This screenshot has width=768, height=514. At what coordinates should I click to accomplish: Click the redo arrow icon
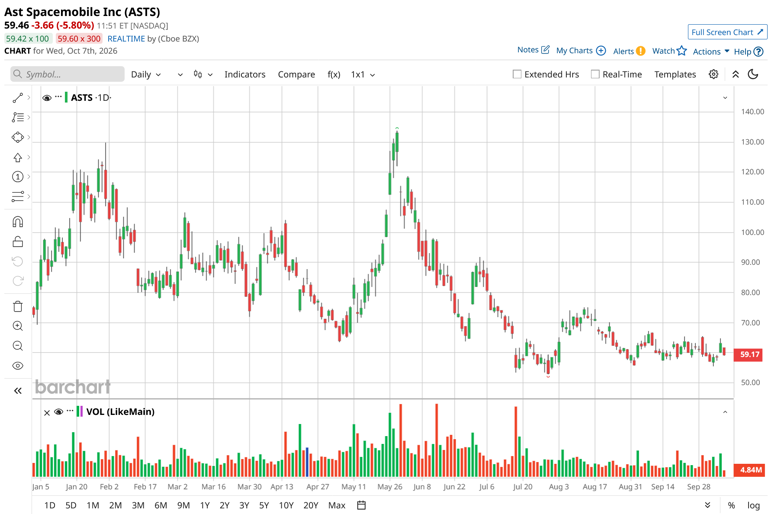(x=18, y=281)
